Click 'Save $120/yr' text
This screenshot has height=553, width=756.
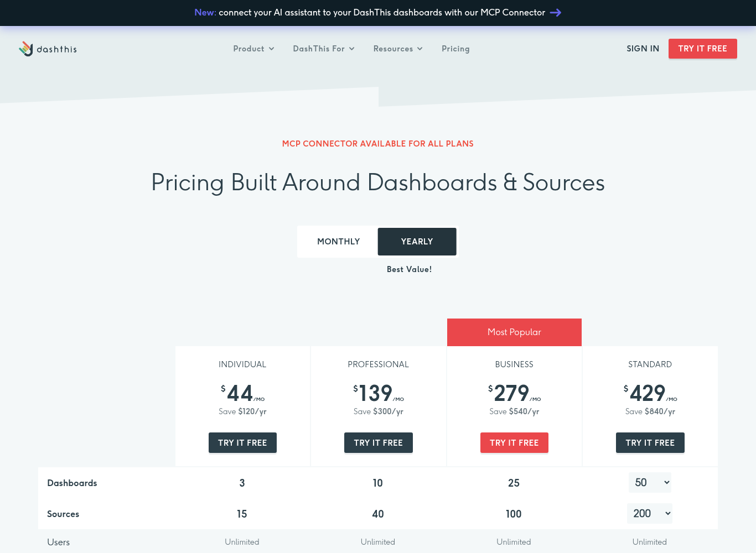pos(242,411)
